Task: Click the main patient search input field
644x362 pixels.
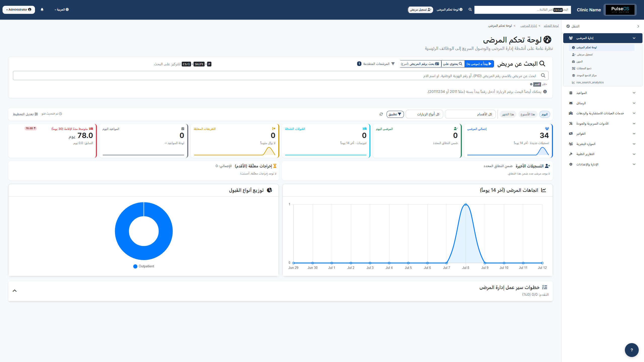Action: click(281, 76)
